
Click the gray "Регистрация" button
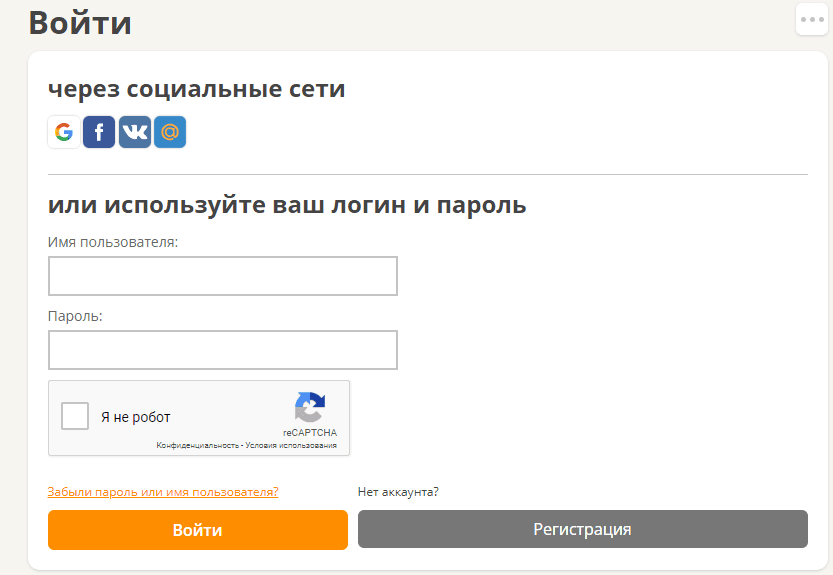pyautogui.click(x=582, y=529)
